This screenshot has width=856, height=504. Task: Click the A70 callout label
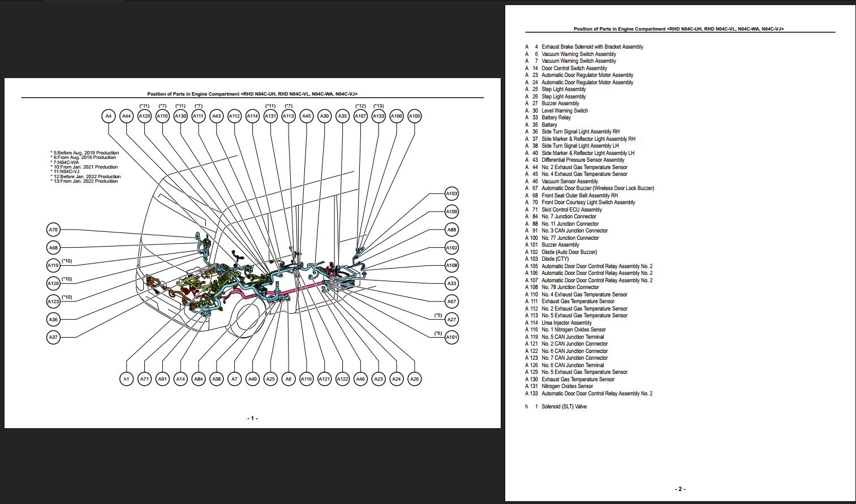(53, 230)
